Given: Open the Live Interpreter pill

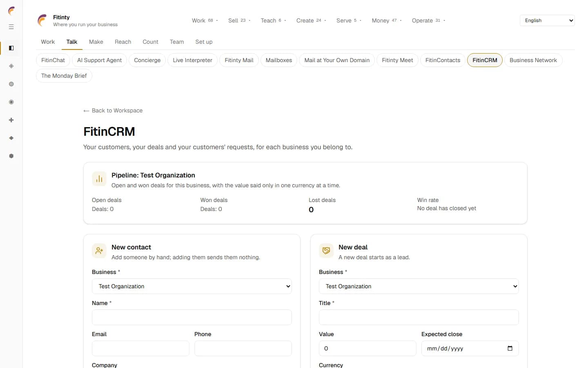Looking at the screenshot, I should 192,60.
